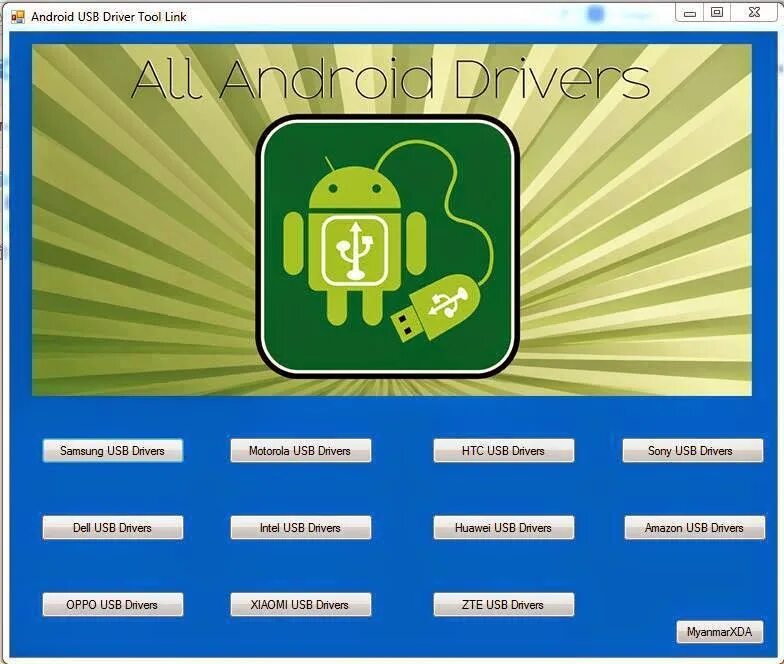The width and height of the screenshot is (784, 664).
Task: Choose Dell USB Drivers
Action: [x=112, y=528]
